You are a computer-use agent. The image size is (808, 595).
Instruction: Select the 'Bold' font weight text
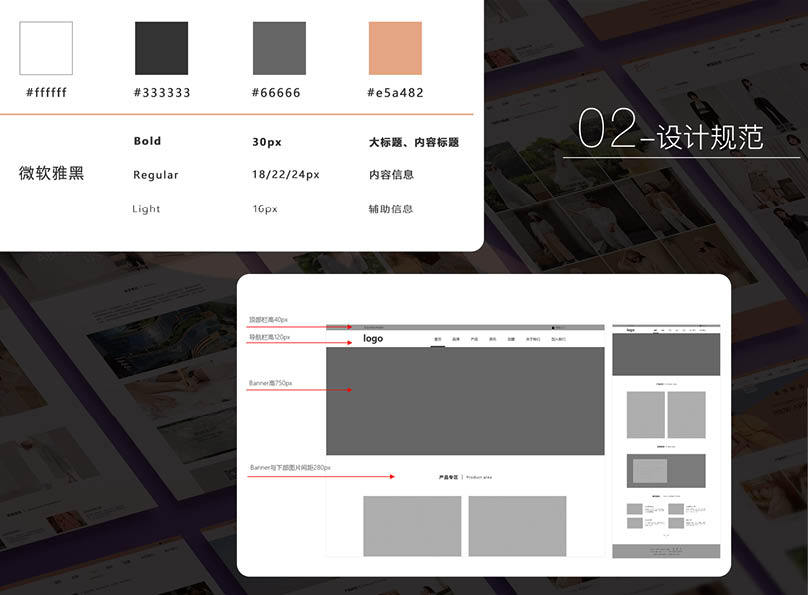click(x=147, y=141)
